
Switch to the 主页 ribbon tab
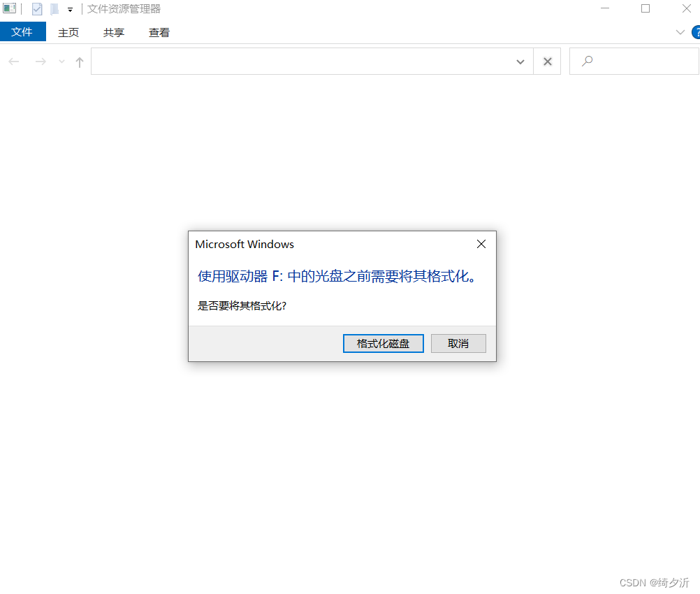pos(68,32)
